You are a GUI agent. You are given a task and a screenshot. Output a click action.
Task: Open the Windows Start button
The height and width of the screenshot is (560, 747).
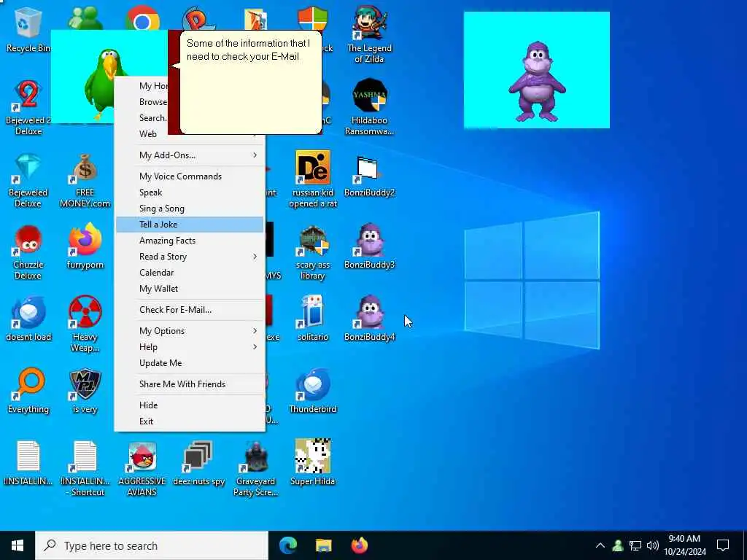pyautogui.click(x=18, y=545)
